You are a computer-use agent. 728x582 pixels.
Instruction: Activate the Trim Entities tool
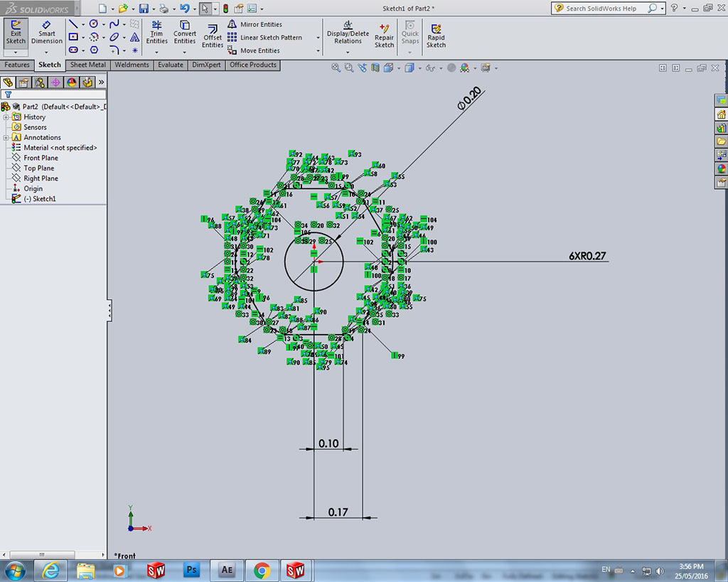point(156,33)
